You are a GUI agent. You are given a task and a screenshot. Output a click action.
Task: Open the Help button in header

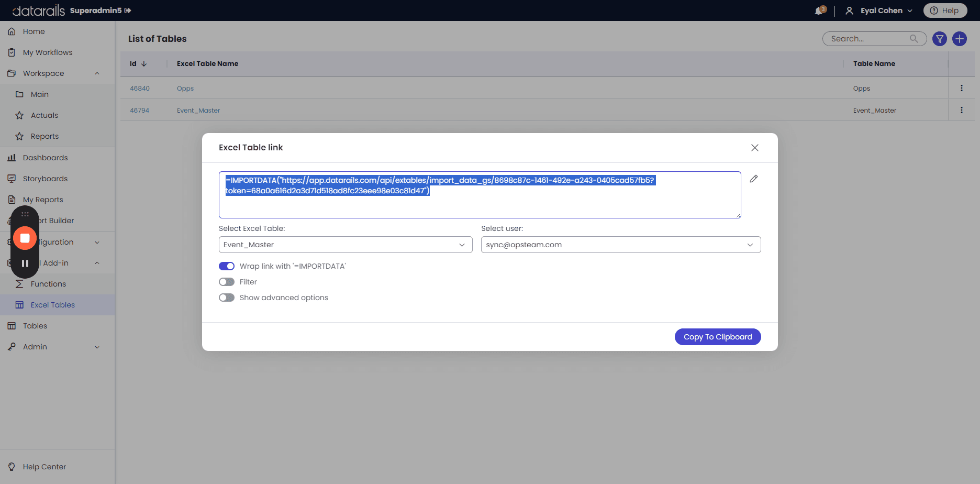pyautogui.click(x=945, y=10)
